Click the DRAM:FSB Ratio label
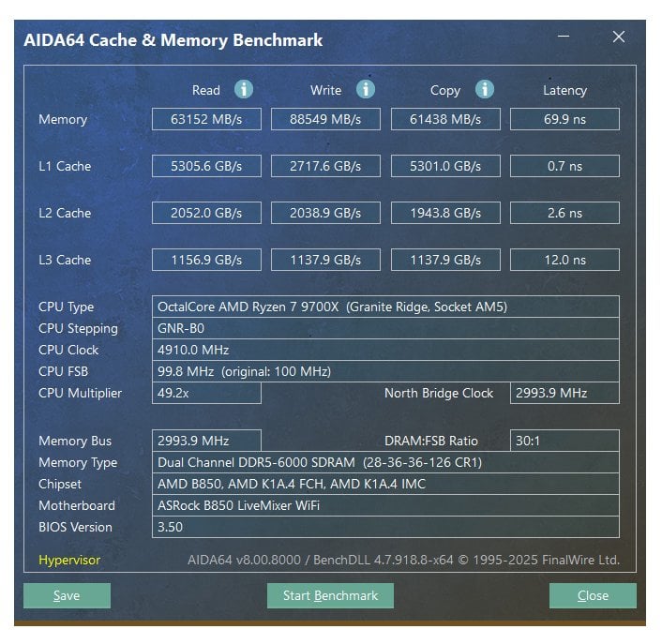662x644 pixels. tap(431, 441)
